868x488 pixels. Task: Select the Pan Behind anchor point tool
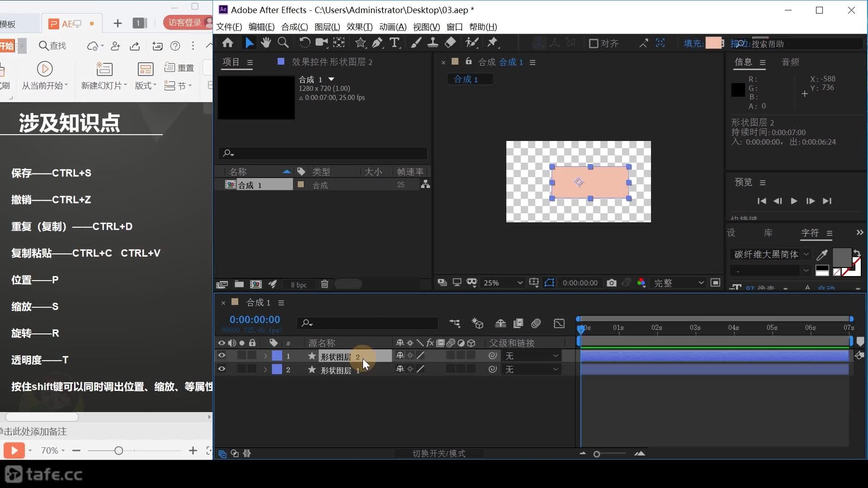click(339, 43)
